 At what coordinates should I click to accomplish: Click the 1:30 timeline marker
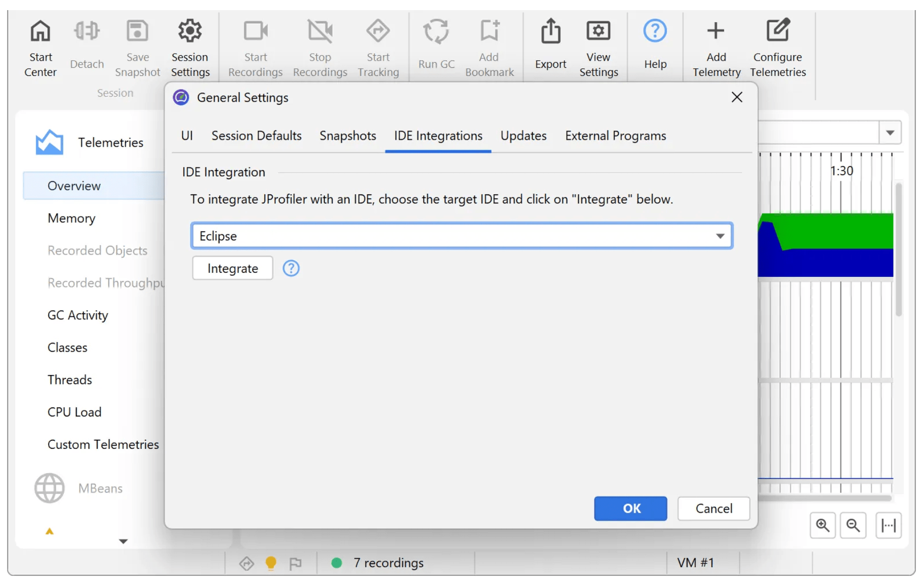(x=842, y=171)
